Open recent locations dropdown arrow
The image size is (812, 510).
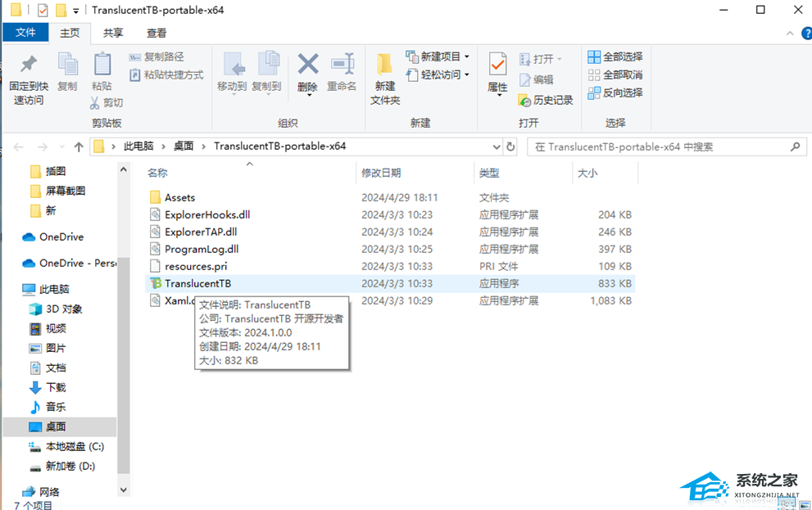pyautogui.click(x=62, y=147)
